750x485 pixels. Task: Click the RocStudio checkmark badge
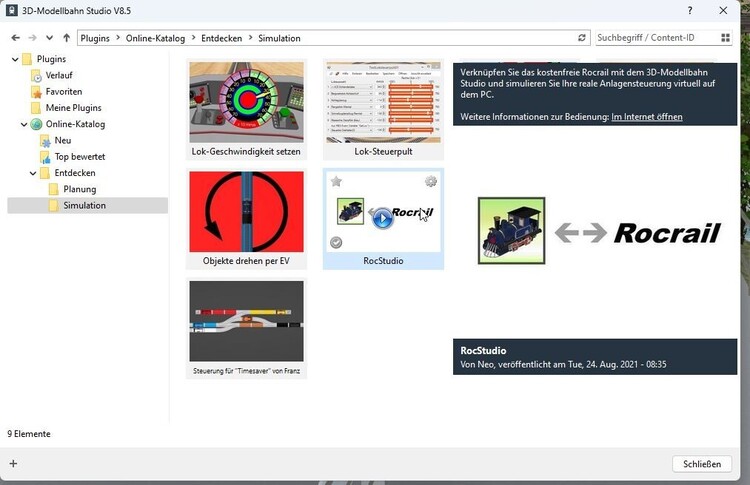(x=336, y=242)
